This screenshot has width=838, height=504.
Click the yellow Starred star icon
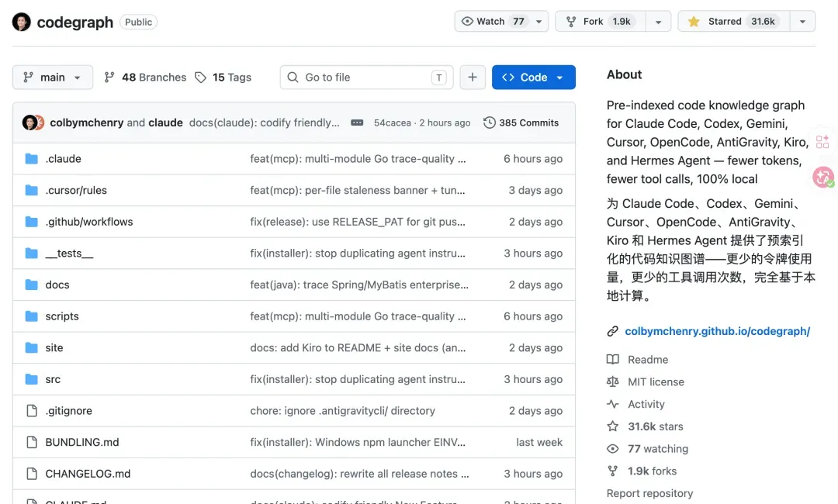pos(694,22)
